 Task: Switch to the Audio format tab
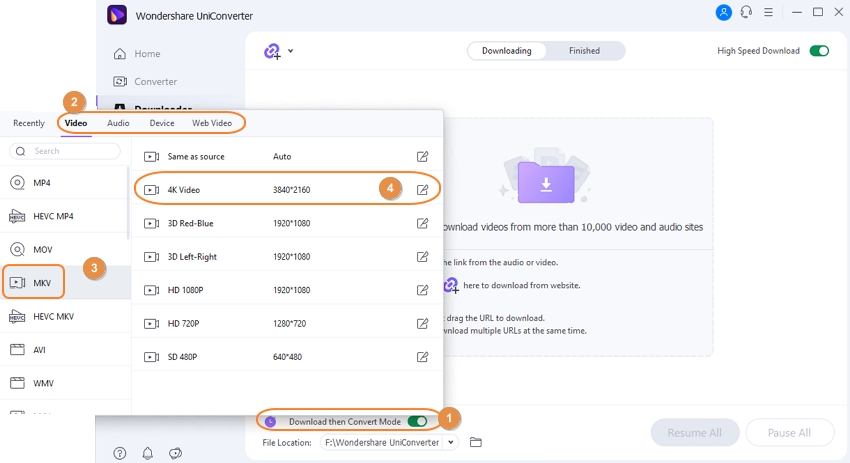(x=118, y=123)
